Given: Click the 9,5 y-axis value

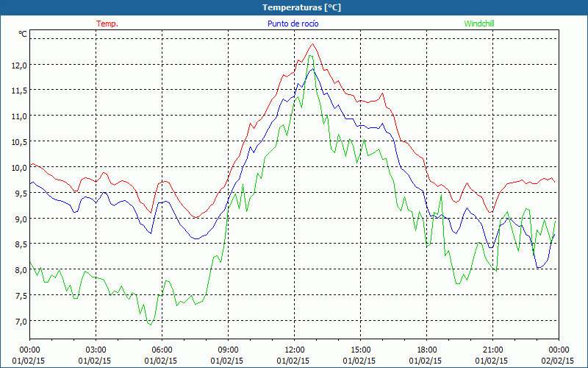Looking at the screenshot, I should (x=21, y=194).
